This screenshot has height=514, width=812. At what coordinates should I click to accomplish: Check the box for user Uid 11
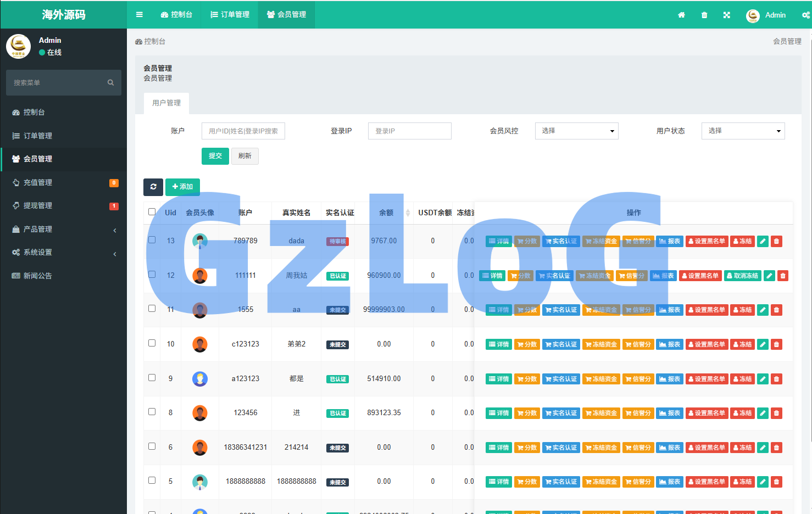(152, 308)
